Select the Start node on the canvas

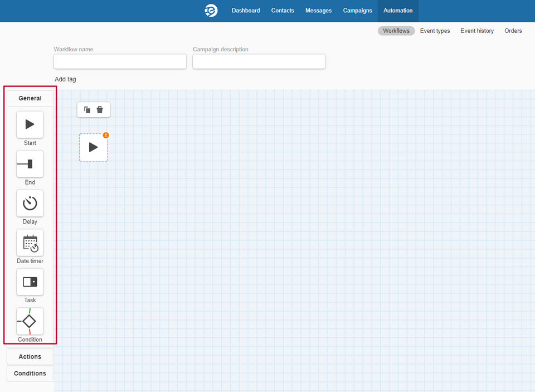[94, 148]
